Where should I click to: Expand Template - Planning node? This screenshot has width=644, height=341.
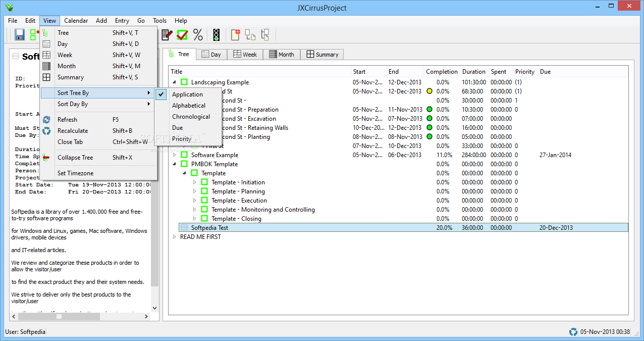click(x=195, y=191)
